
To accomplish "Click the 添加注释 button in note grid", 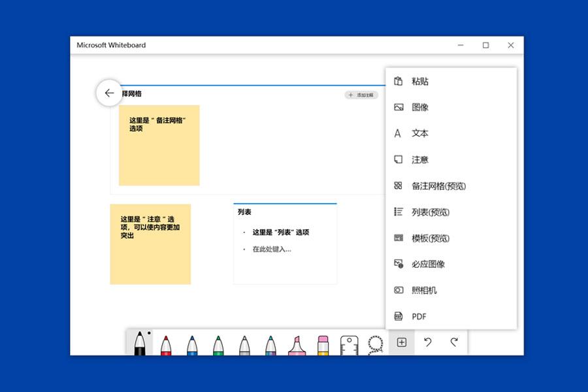I will click(x=361, y=95).
